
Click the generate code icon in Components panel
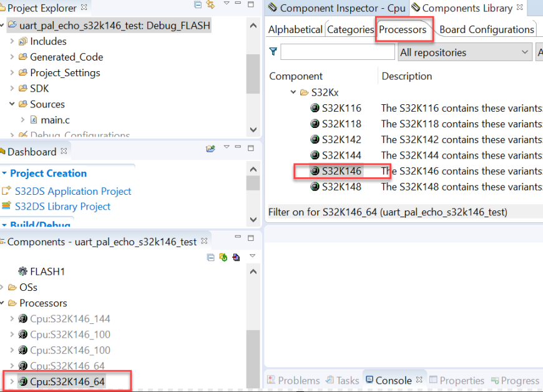[235, 258]
